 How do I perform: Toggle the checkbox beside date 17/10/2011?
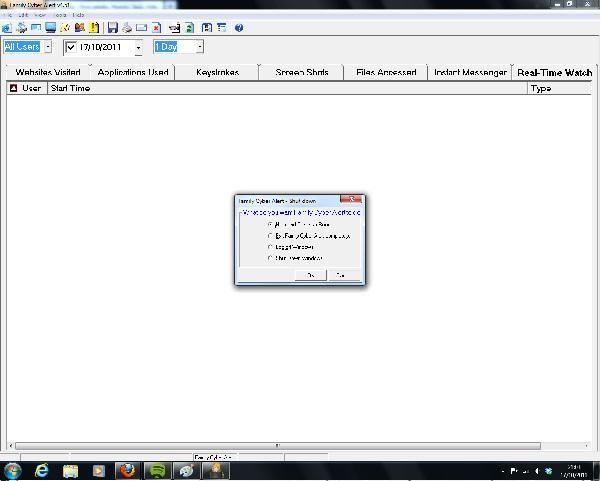(x=71, y=47)
